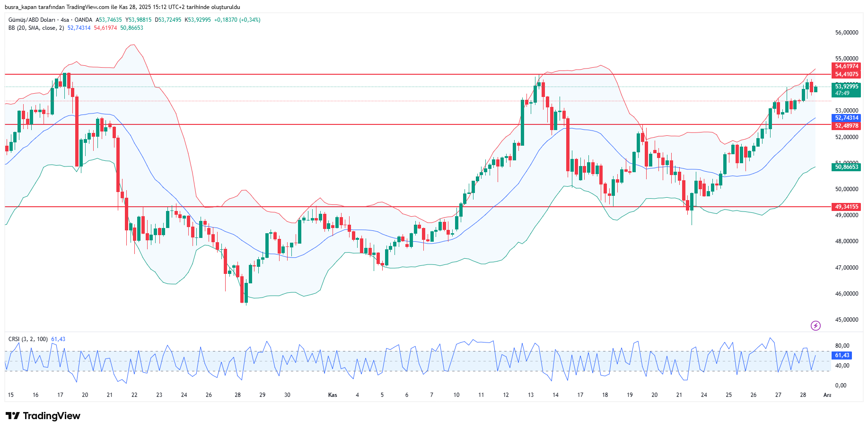
Task: Select the red 49,34155 price axis tag
Action: [x=846, y=207]
